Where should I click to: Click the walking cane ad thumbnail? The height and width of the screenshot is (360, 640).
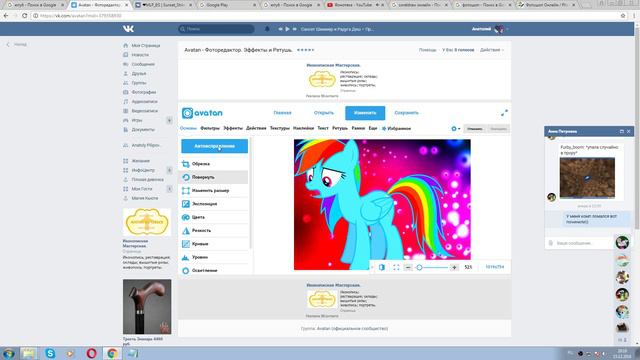point(147,307)
